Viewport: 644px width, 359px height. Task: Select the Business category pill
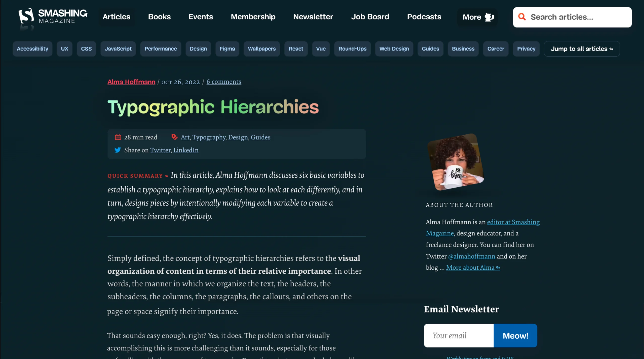463,49
